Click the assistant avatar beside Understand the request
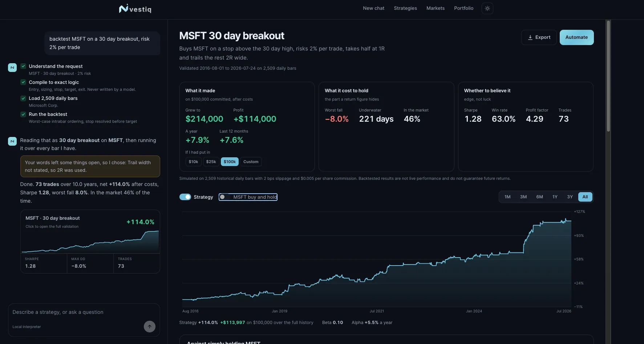Image resolution: width=644 pixels, height=344 pixels. point(12,68)
